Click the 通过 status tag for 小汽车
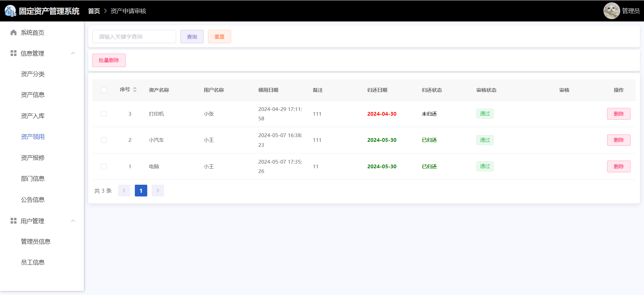The height and width of the screenshot is (295, 644). tap(485, 140)
